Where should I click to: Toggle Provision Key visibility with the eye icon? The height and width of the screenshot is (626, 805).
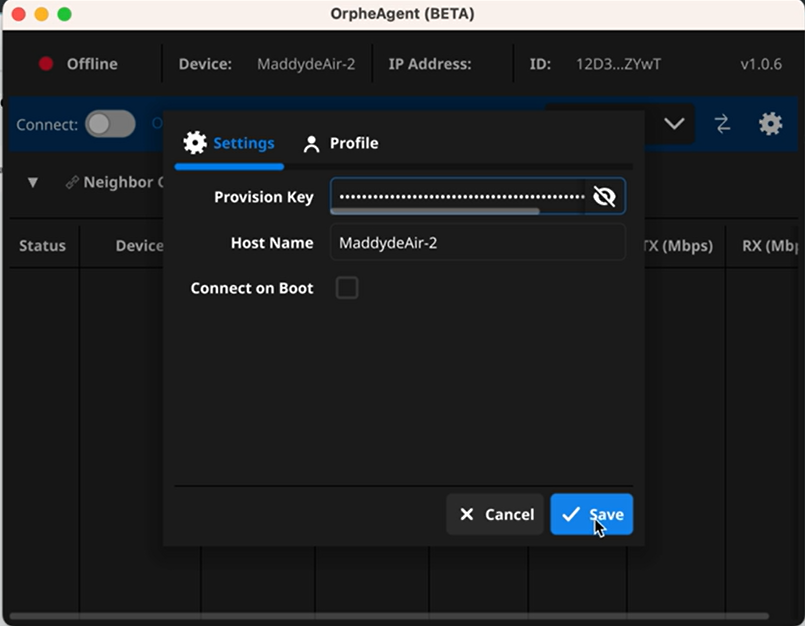point(604,197)
